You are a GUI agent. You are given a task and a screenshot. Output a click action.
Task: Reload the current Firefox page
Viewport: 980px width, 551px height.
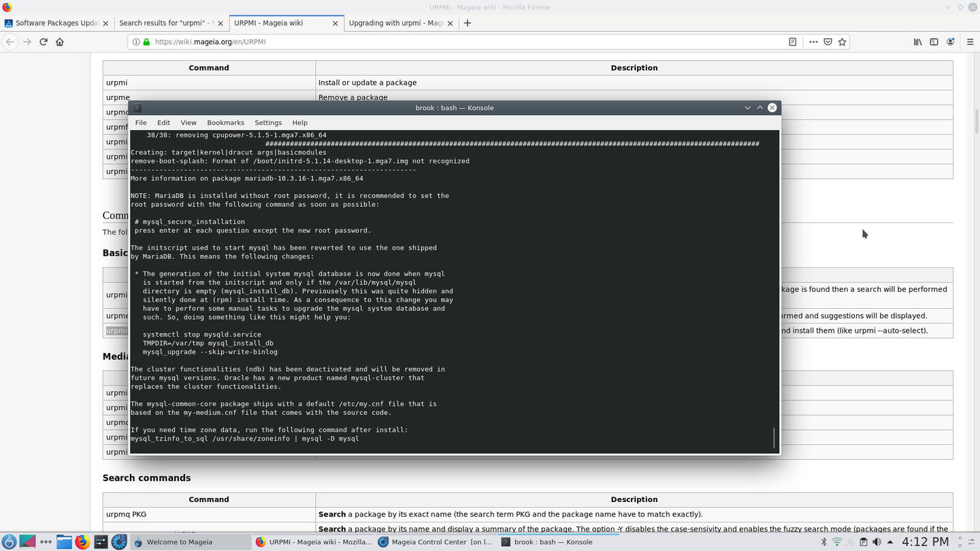coord(43,41)
